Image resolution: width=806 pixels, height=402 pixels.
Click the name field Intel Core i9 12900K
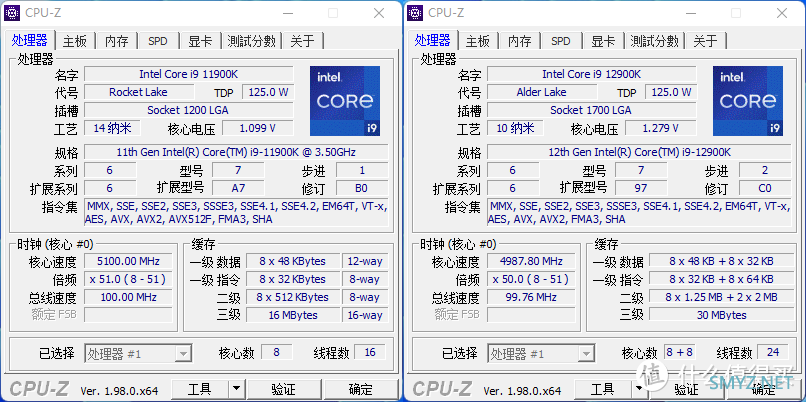[592, 74]
